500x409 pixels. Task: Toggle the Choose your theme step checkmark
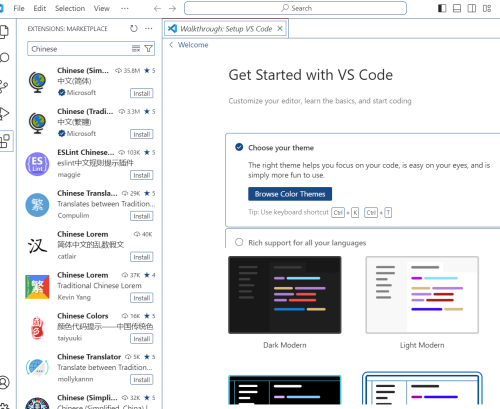point(239,147)
